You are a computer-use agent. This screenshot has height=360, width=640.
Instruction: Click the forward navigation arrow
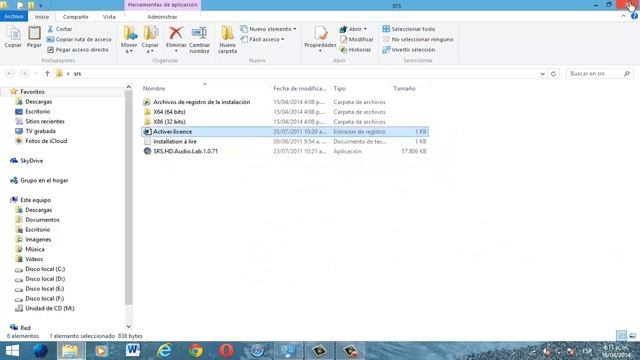[24, 73]
